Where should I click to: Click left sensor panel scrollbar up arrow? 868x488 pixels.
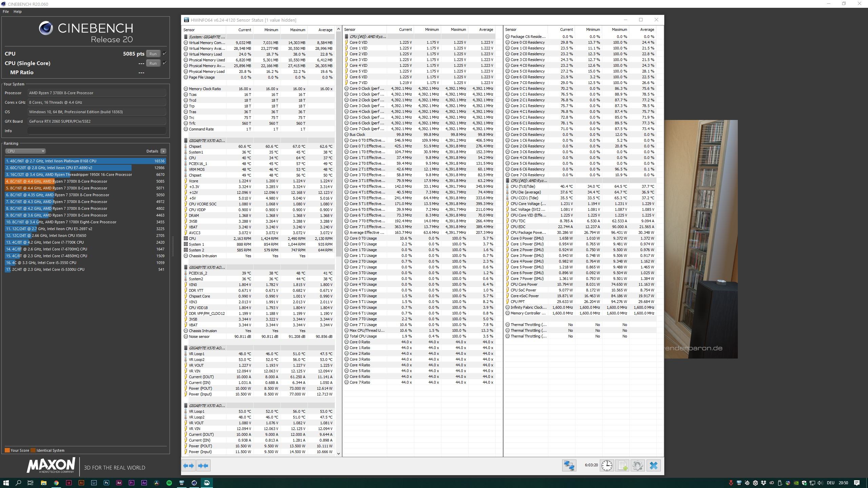tap(338, 29)
